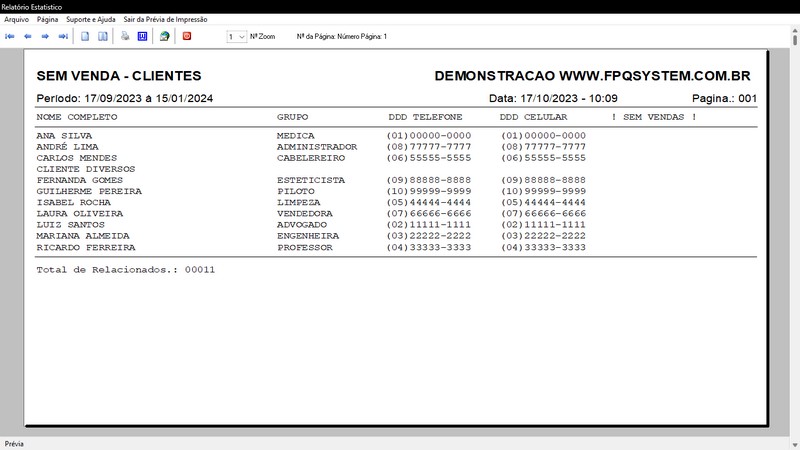Click the Periodo date range text

[x=124, y=98]
